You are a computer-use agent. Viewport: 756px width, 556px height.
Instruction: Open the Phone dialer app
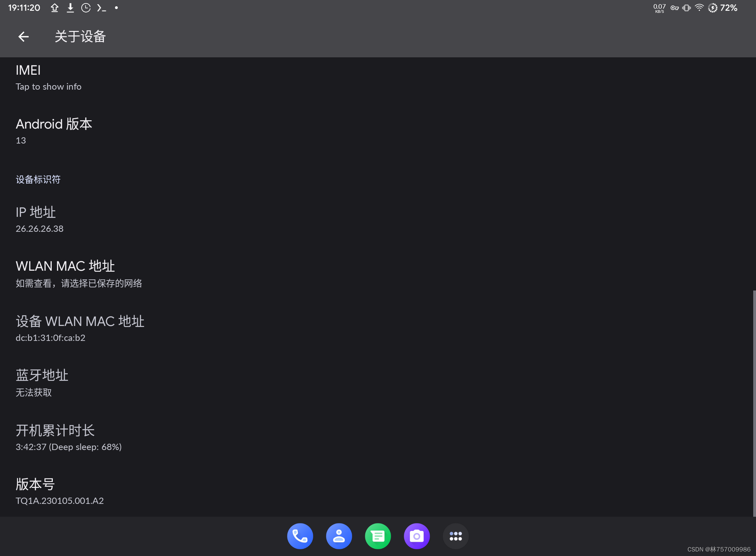click(300, 536)
